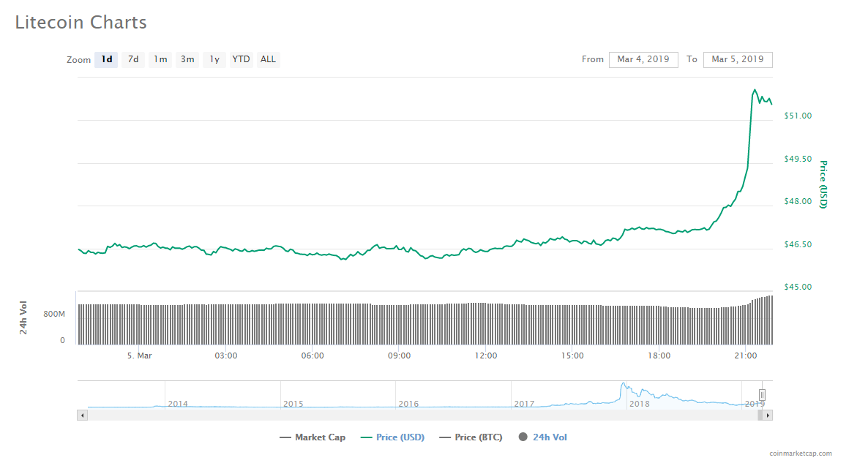The height and width of the screenshot is (474, 868).
Task: Select the 1d zoom range
Action: [x=107, y=59]
